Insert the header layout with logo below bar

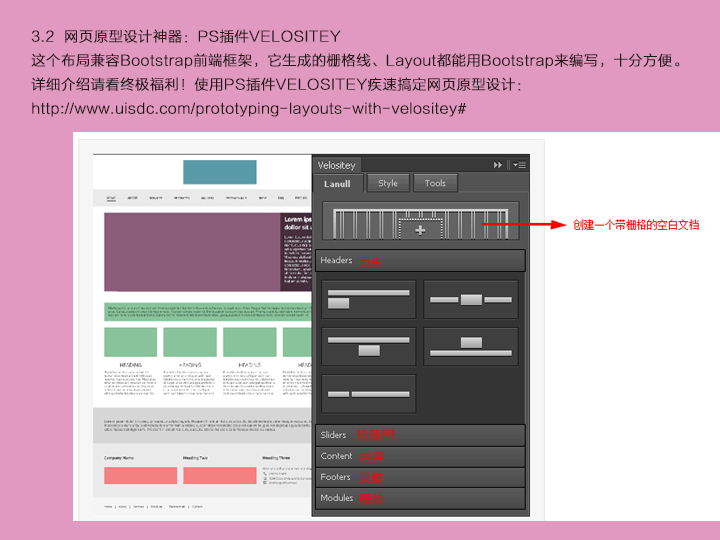(368, 299)
